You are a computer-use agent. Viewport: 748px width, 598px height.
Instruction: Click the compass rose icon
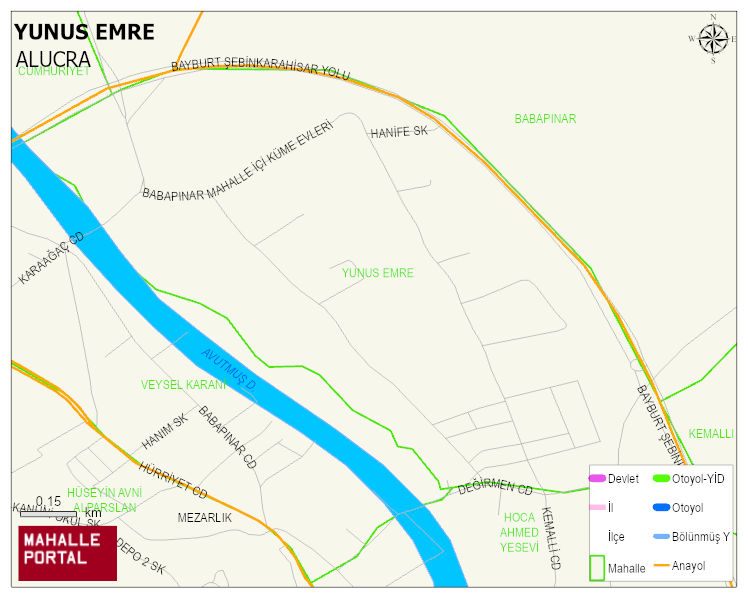tap(713, 39)
